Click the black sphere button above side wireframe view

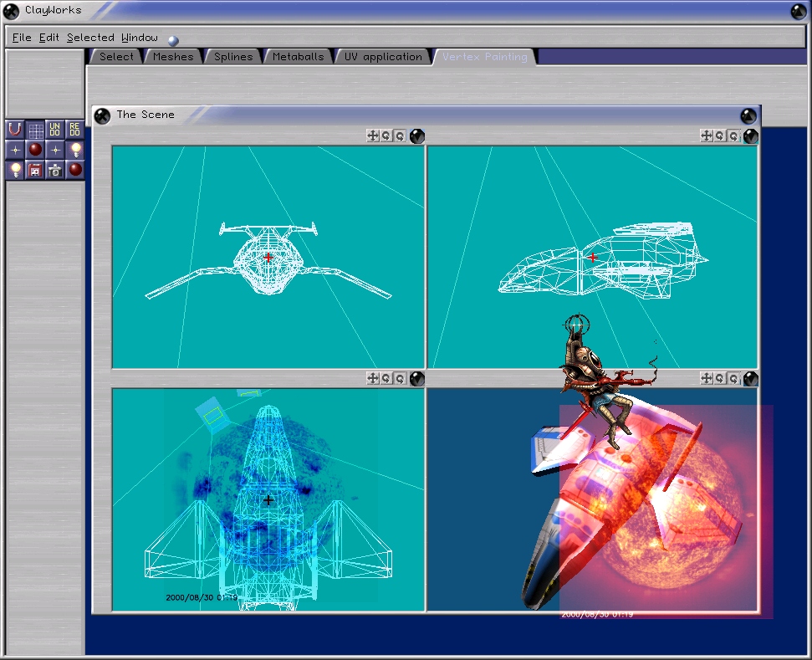tap(750, 136)
